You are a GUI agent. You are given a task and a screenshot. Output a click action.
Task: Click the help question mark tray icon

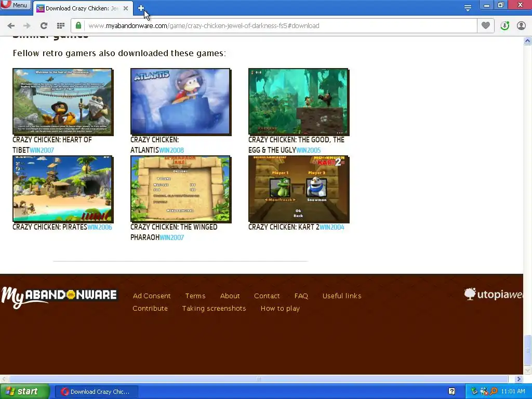tap(451, 391)
